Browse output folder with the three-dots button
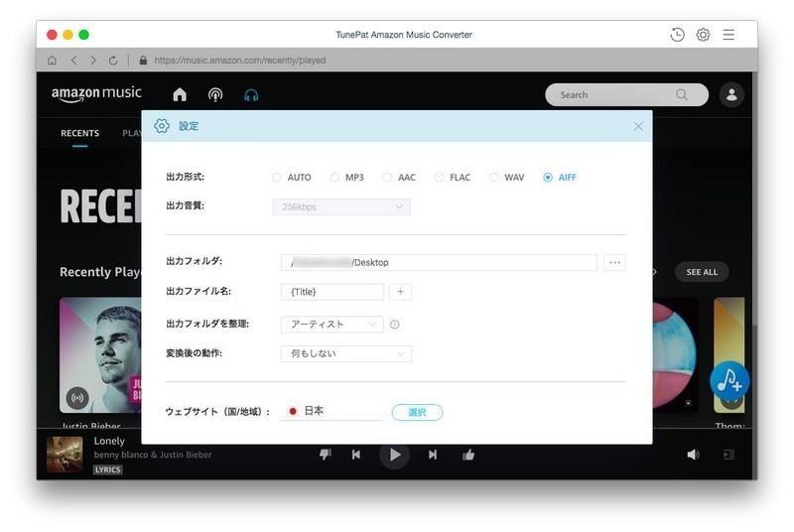 (614, 262)
